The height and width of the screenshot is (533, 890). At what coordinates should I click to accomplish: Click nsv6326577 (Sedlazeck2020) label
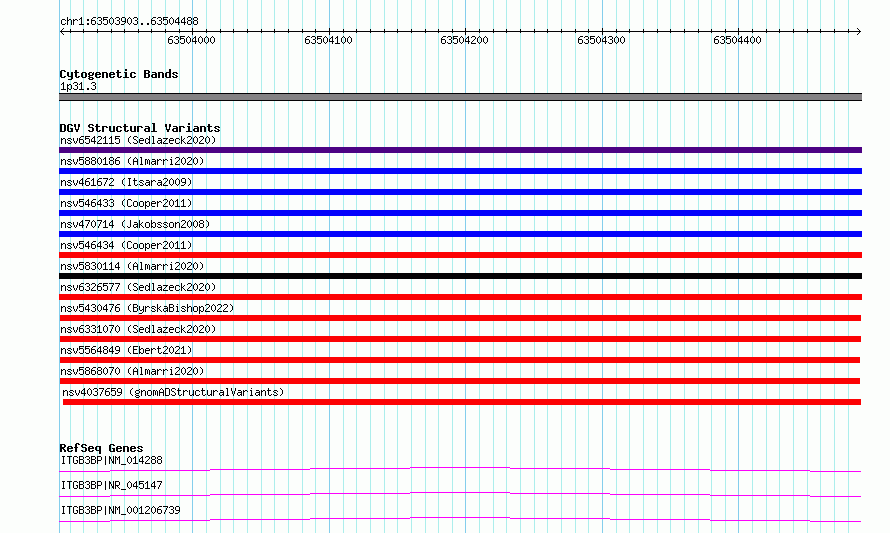(x=138, y=287)
